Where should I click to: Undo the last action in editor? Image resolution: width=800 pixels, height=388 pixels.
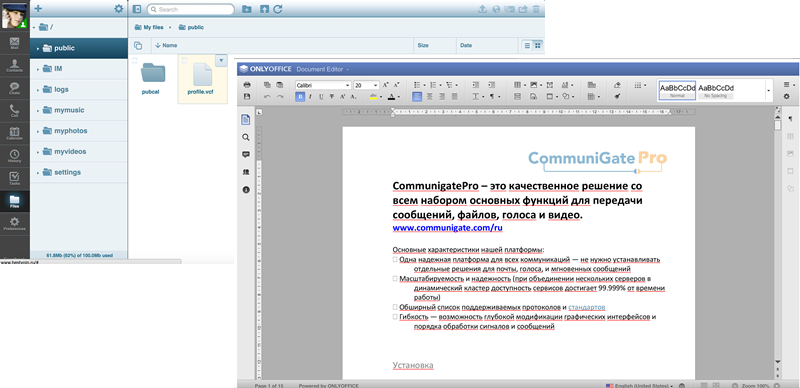[x=267, y=96]
